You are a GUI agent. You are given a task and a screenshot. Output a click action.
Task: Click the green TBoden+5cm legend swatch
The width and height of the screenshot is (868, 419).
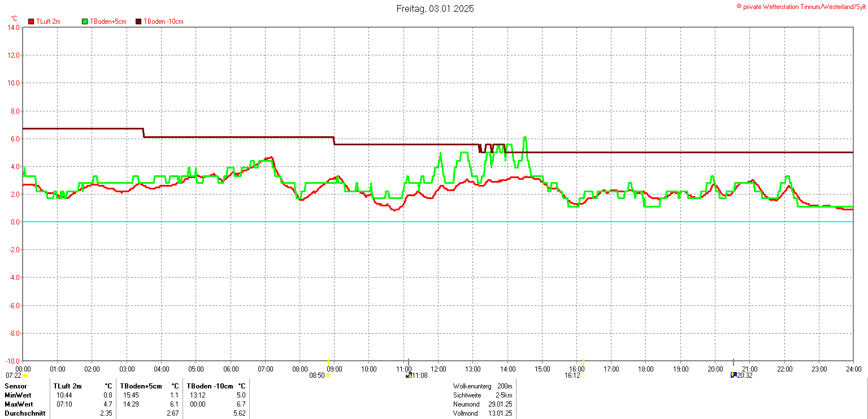coord(85,21)
